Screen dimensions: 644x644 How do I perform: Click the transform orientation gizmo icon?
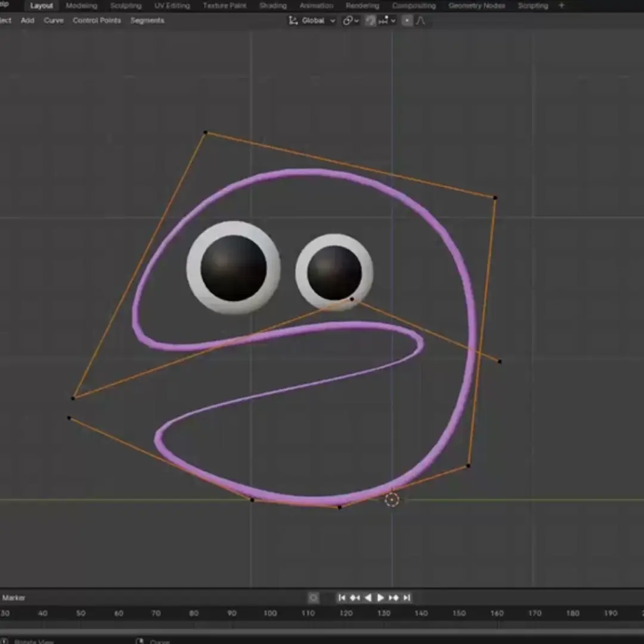[x=293, y=20]
